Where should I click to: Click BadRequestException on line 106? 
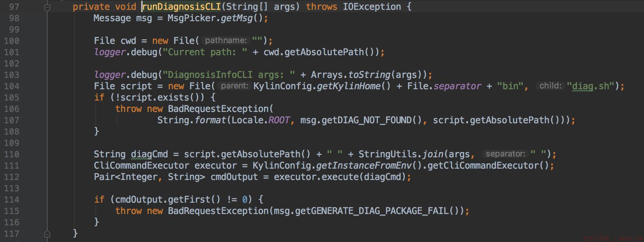[x=218, y=109]
